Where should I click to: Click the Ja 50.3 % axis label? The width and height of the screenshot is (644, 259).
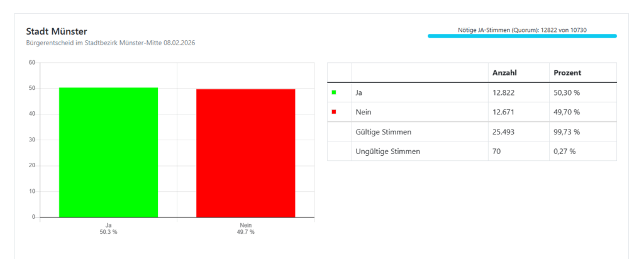point(108,228)
